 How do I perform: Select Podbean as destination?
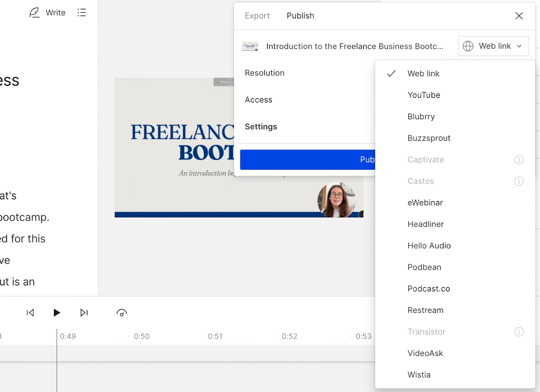[455, 267]
